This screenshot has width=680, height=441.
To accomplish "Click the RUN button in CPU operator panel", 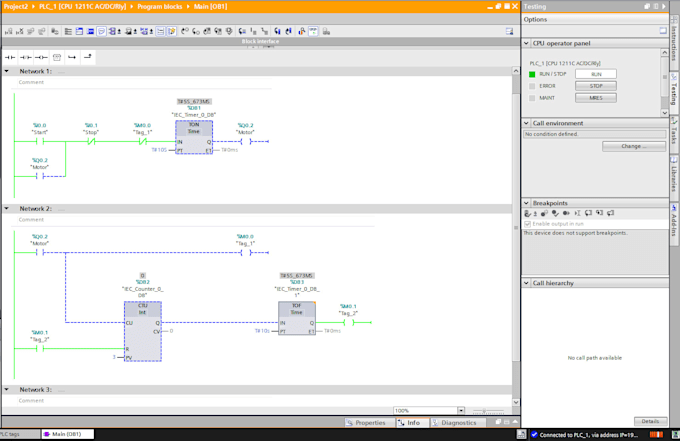I will (x=596, y=74).
